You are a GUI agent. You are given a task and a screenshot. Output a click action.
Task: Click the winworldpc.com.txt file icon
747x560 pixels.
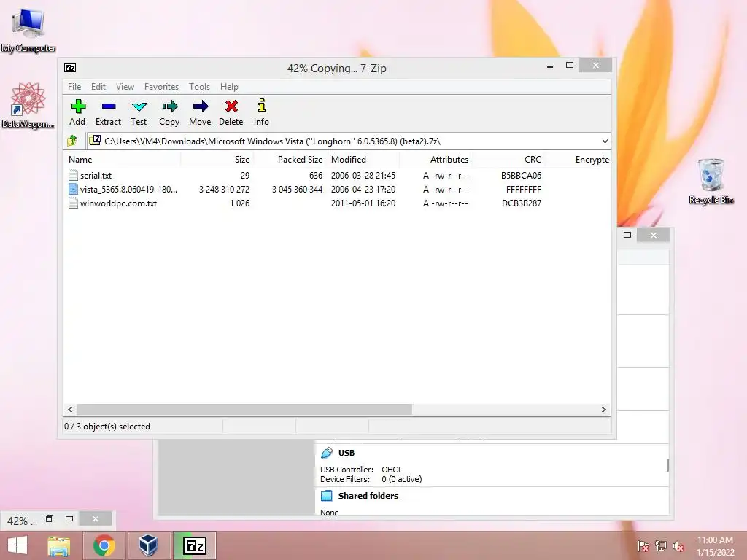[73, 203]
